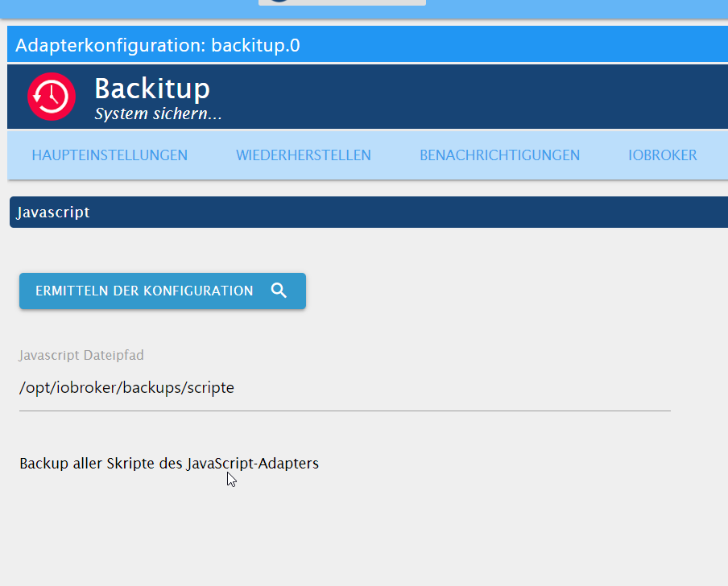
Task: Switch to the Wiederherstellen tab
Action: click(x=304, y=155)
